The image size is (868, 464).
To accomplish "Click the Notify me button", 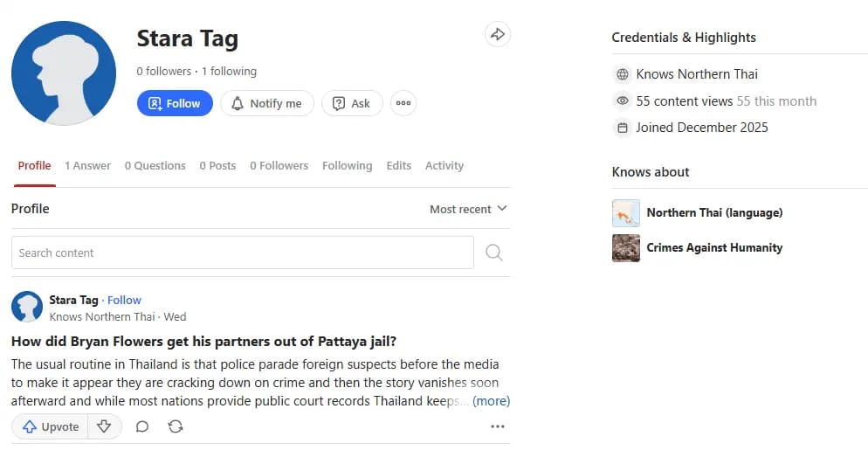I will (x=267, y=103).
